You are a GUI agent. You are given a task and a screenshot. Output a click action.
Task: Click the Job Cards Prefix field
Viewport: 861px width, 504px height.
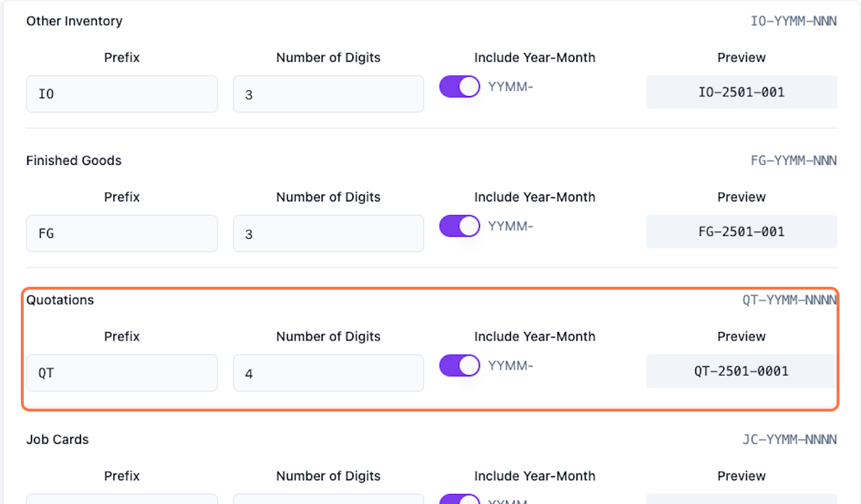click(x=122, y=500)
